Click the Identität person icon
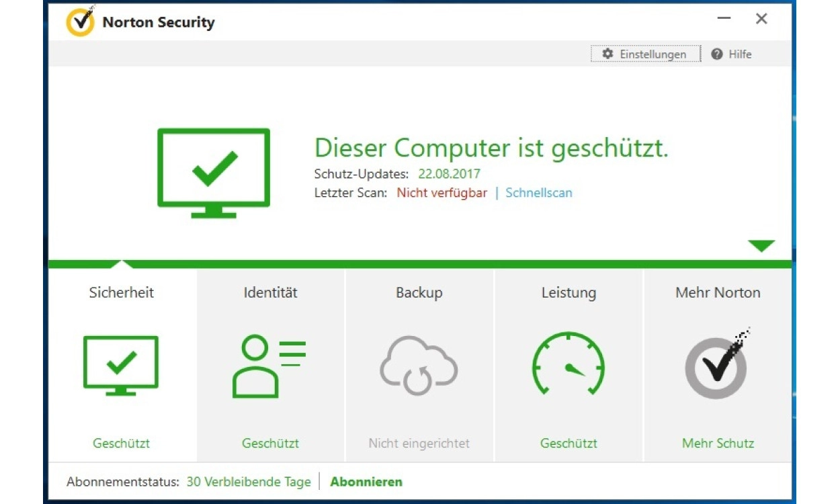Viewport: 840px width, 504px height. point(269,366)
